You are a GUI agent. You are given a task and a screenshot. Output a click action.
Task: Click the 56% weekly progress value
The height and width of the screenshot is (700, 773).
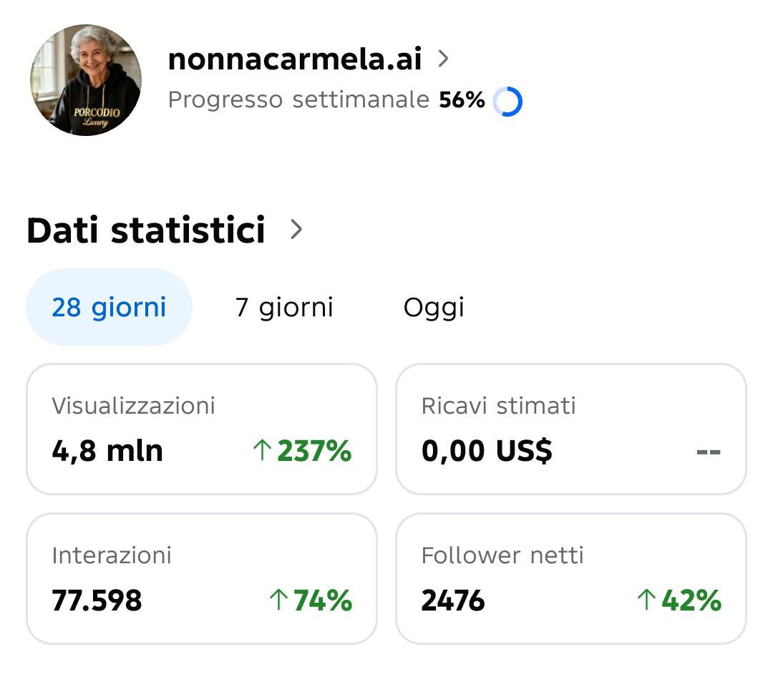pyautogui.click(x=462, y=100)
